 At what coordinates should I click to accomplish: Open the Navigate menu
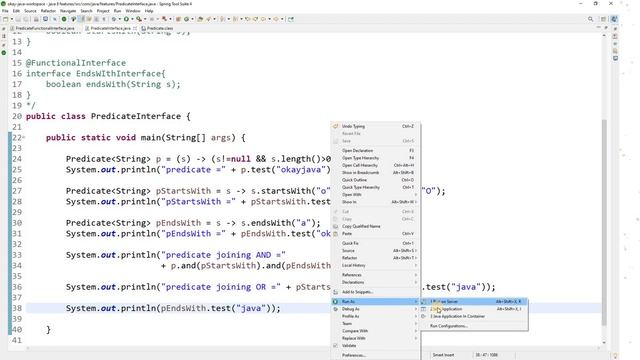coord(68,11)
